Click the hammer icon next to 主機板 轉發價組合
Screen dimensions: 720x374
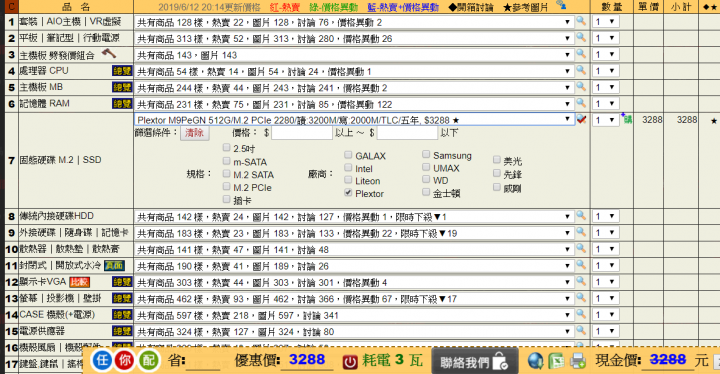pos(109,53)
